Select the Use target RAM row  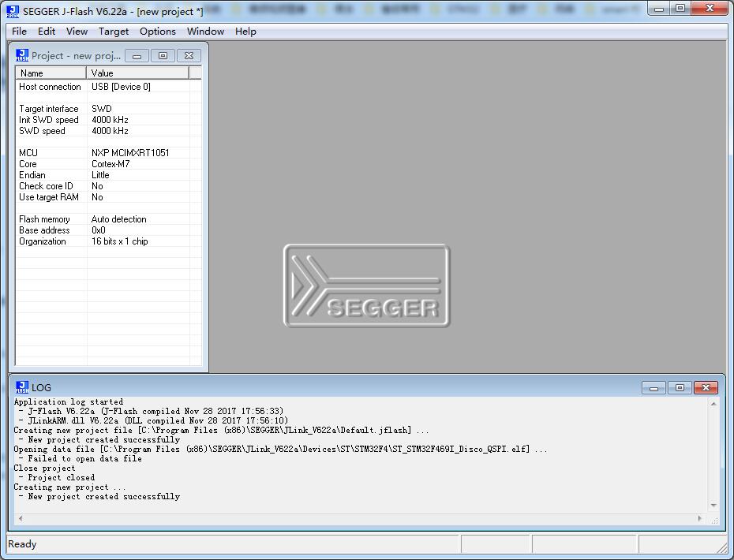coord(109,197)
